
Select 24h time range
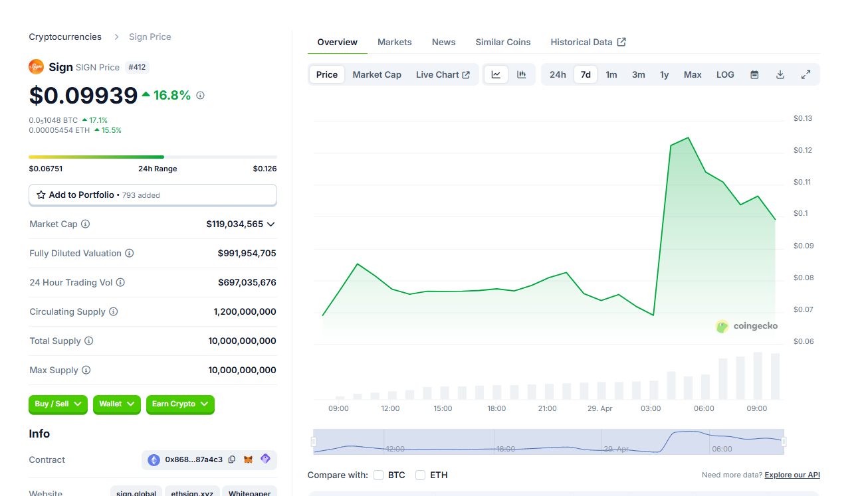[x=558, y=74]
